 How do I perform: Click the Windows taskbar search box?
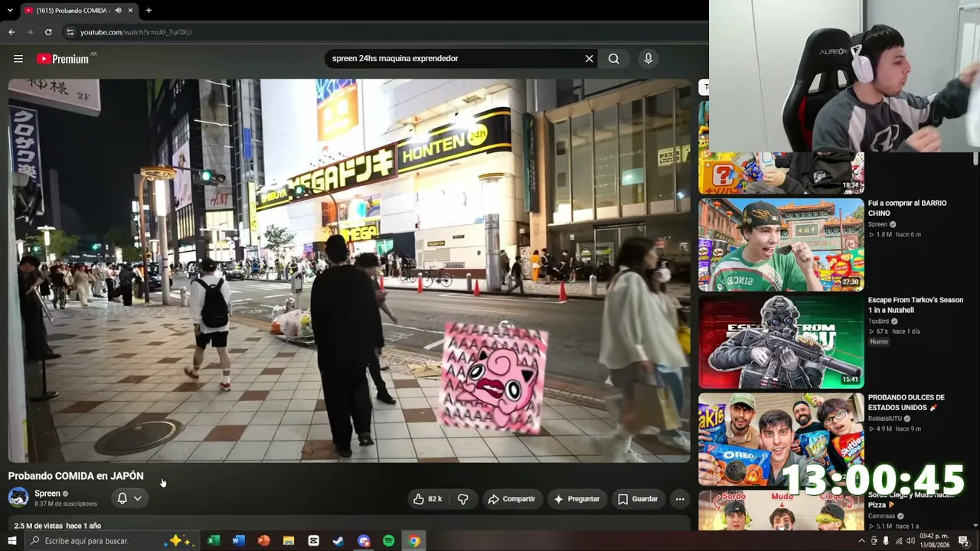click(x=113, y=541)
